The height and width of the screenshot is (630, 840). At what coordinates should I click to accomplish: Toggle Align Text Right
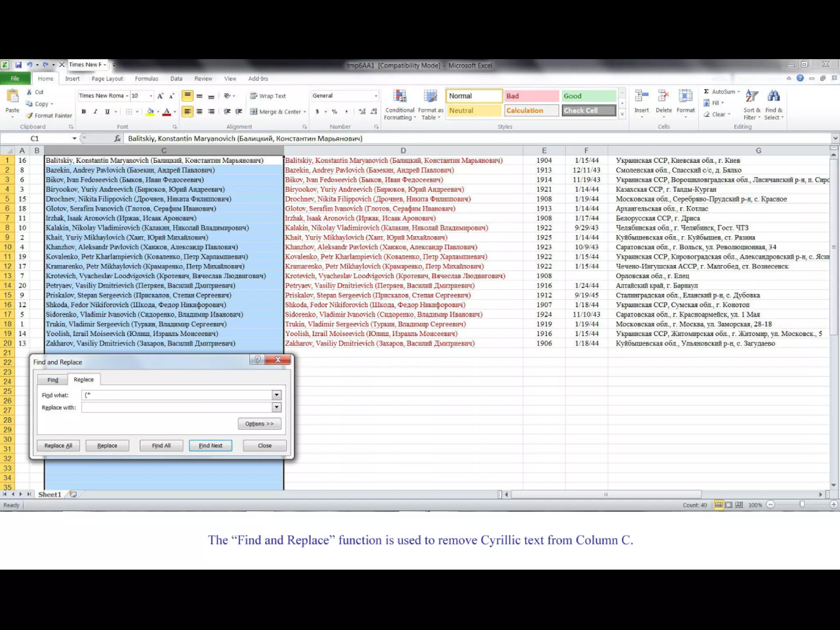point(211,112)
